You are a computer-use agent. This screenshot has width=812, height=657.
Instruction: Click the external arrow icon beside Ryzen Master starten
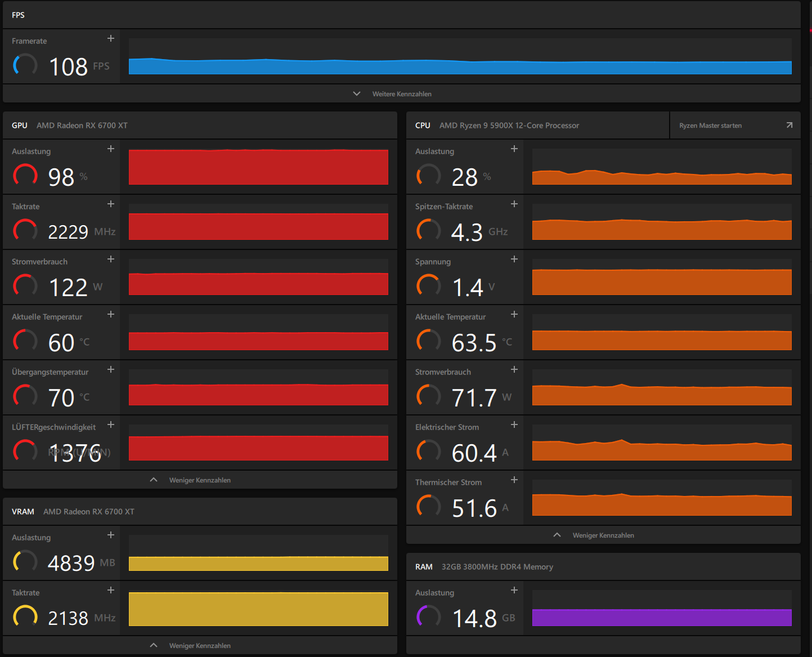point(789,125)
